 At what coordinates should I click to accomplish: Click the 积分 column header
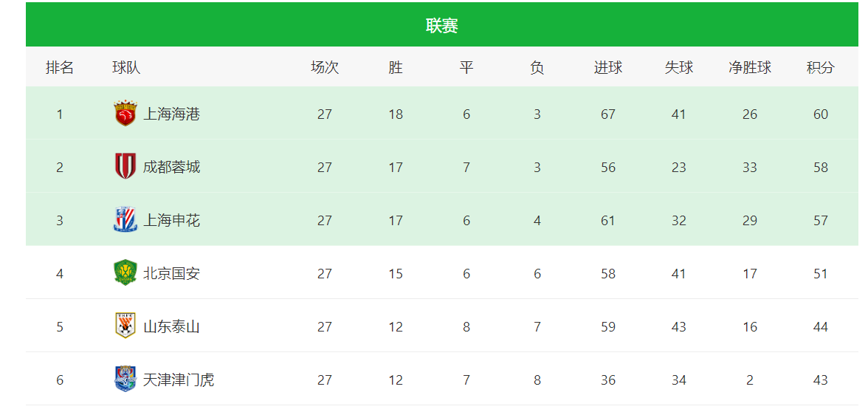point(820,67)
